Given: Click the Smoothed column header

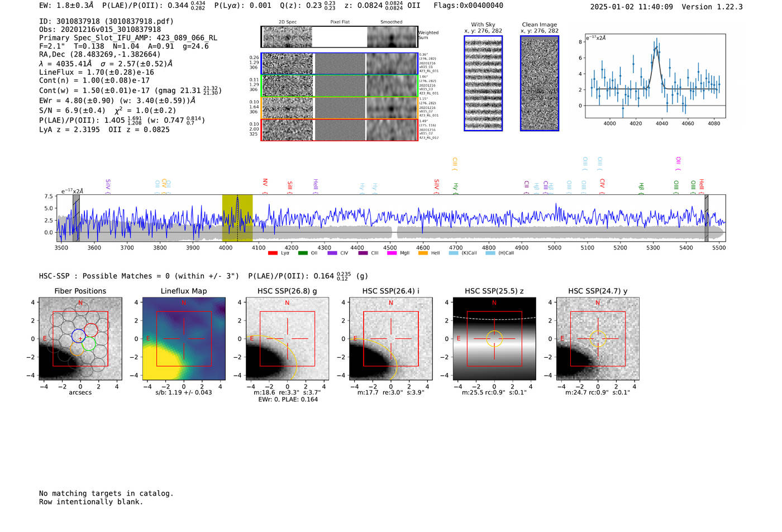Looking at the screenshot, I should 391,22.
